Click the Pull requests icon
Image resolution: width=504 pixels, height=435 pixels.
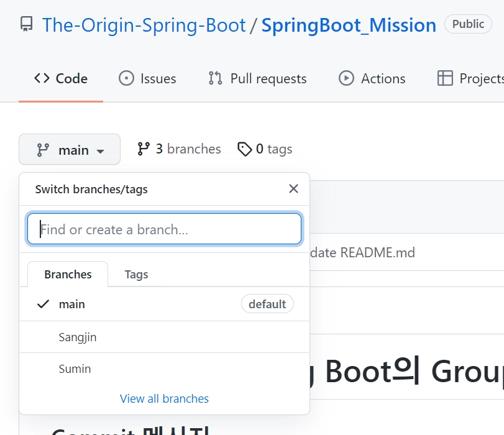point(216,78)
